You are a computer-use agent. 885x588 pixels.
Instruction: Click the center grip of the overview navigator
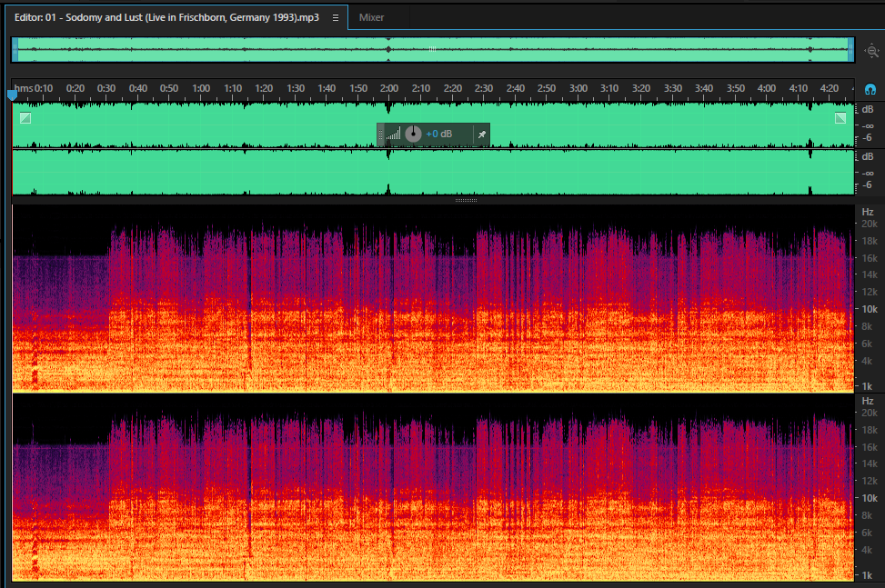(x=432, y=49)
